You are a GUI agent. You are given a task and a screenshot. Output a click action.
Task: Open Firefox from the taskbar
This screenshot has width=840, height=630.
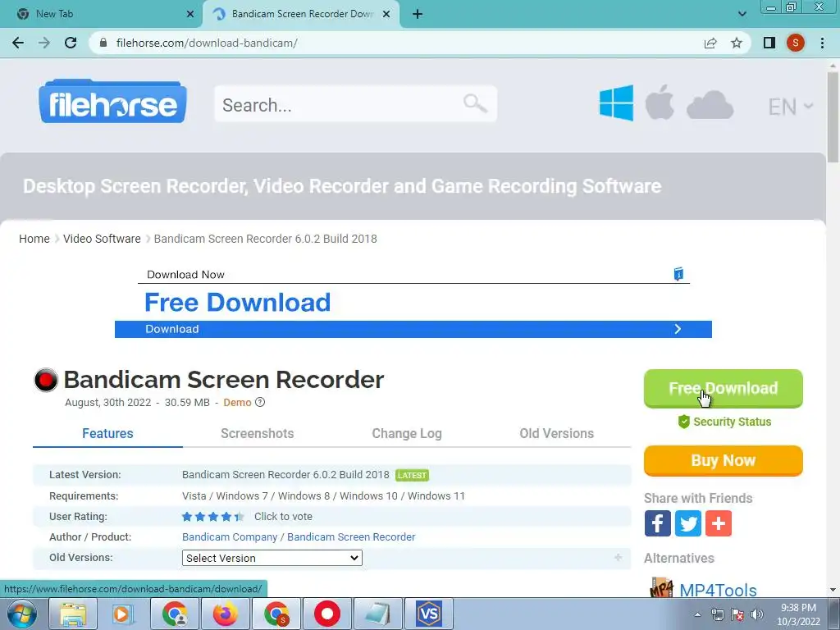(x=225, y=614)
